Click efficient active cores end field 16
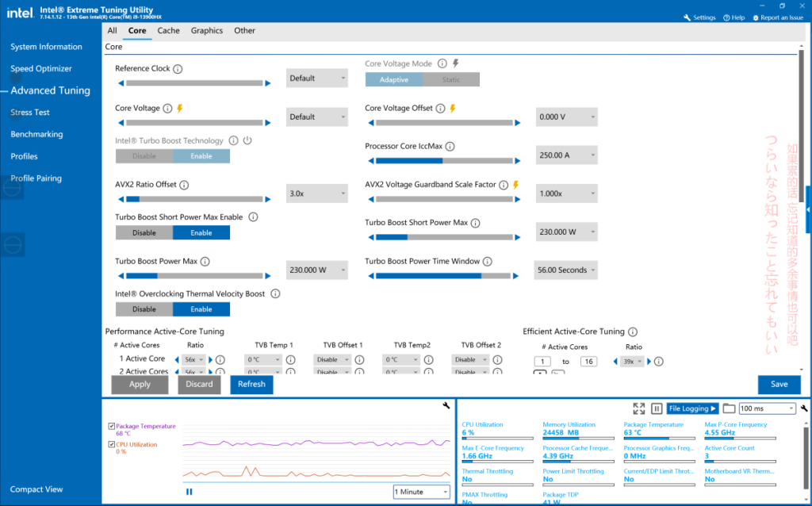 pyautogui.click(x=589, y=362)
